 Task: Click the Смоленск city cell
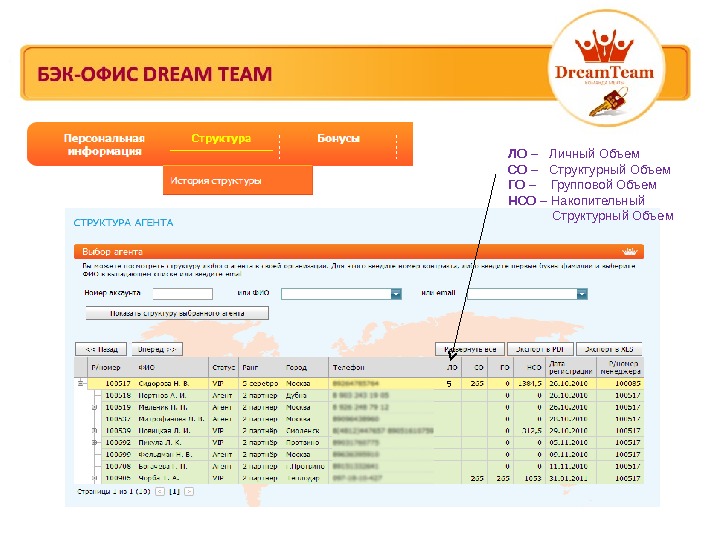[x=303, y=431]
